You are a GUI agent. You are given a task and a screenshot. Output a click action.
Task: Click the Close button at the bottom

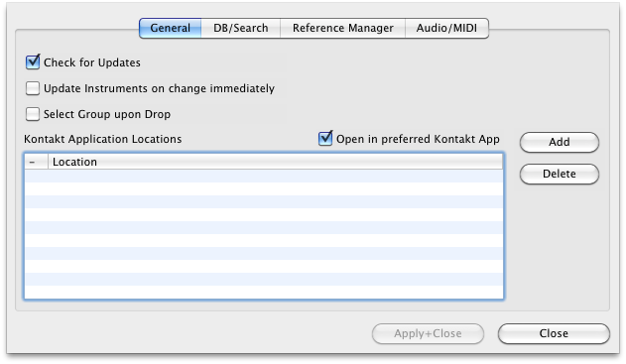click(x=554, y=333)
